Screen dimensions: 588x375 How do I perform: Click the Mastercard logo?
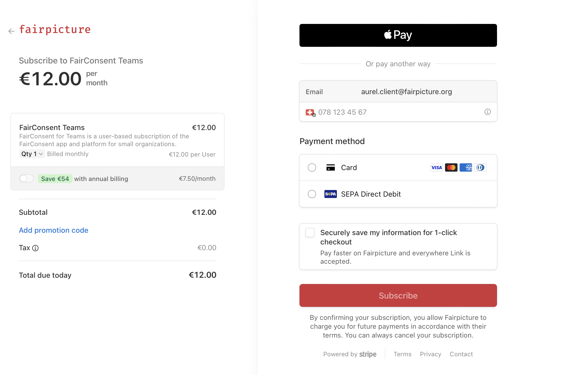tap(451, 167)
